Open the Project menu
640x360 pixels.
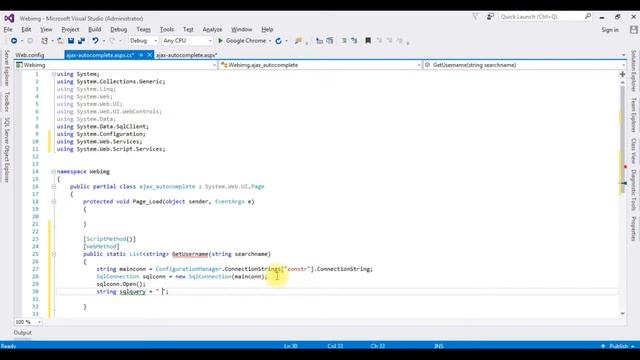click(70, 29)
